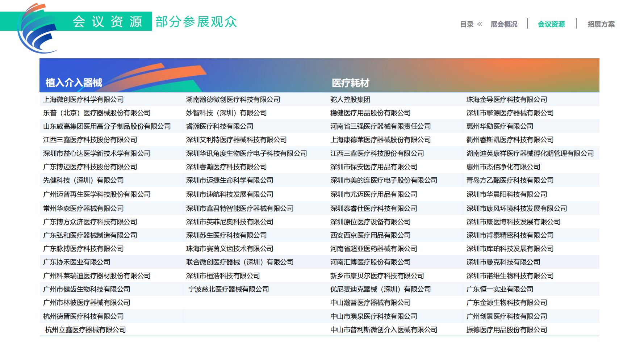Screen dimensions: 644x362
Task: Open the 目录 navigation item
Action: 467,24
